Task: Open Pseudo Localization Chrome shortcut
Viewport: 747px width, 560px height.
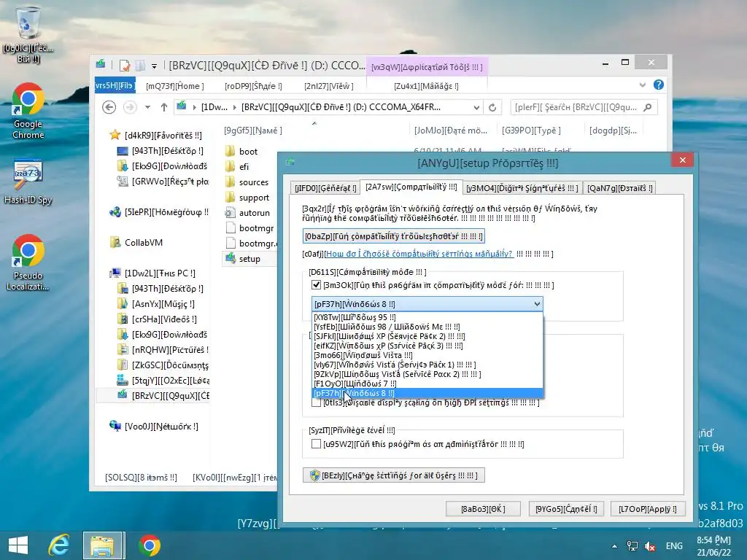Action: (x=28, y=262)
